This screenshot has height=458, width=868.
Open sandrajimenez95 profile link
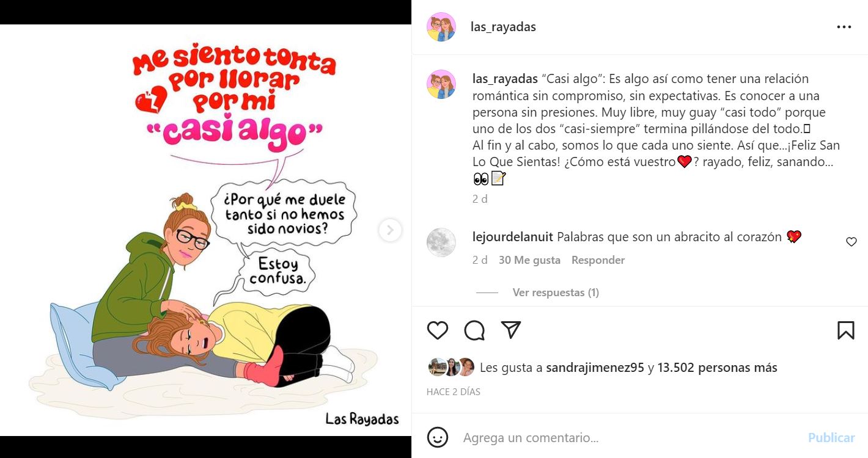pyautogui.click(x=595, y=368)
